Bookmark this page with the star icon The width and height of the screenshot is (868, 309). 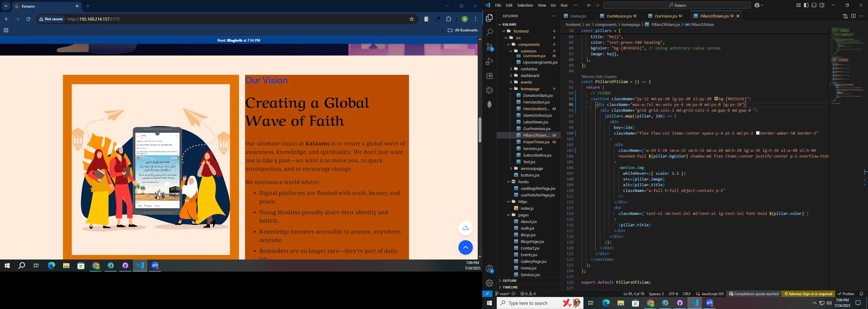(411, 19)
